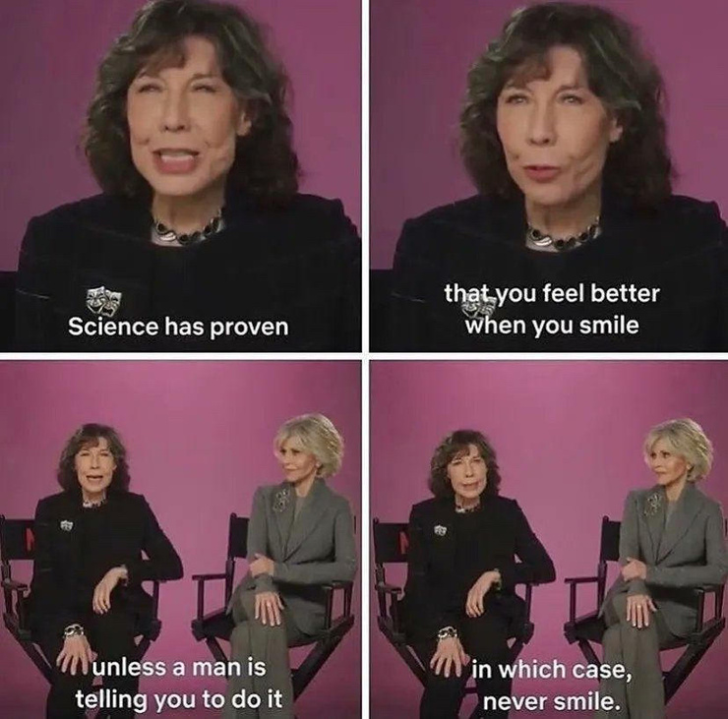
Task: Select the necklace in the top-right panel
Action: pos(563,234)
